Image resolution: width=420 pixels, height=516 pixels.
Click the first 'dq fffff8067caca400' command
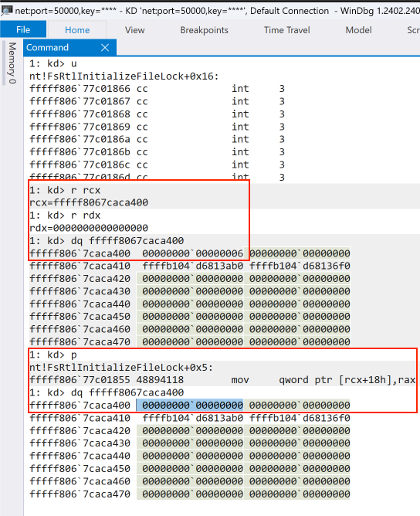pos(107,241)
